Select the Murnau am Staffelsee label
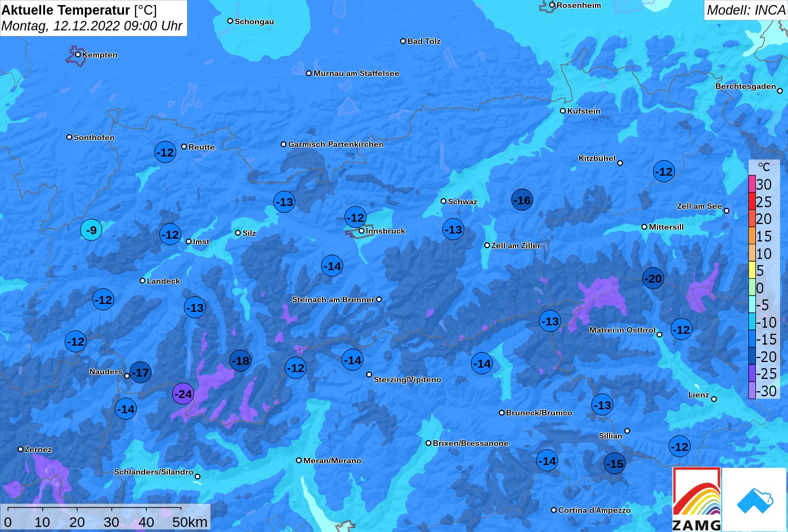Viewport: 788px width, 532px height. tap(356, 73)
